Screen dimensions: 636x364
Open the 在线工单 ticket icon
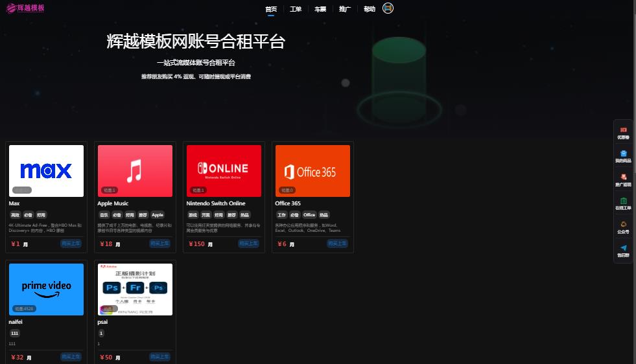623,201
